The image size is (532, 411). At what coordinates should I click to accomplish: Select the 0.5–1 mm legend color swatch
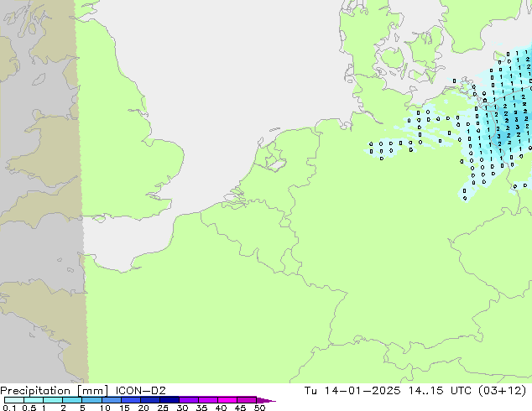click(x=34, y=400)
